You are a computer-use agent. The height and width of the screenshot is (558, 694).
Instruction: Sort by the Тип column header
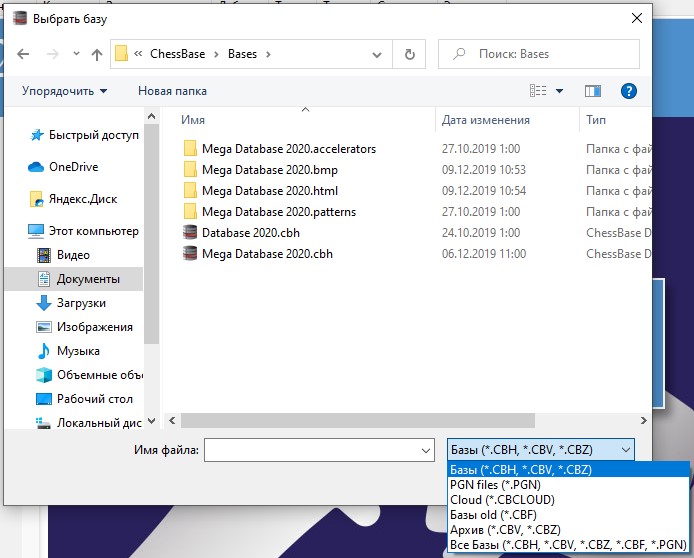click(596, 120)
